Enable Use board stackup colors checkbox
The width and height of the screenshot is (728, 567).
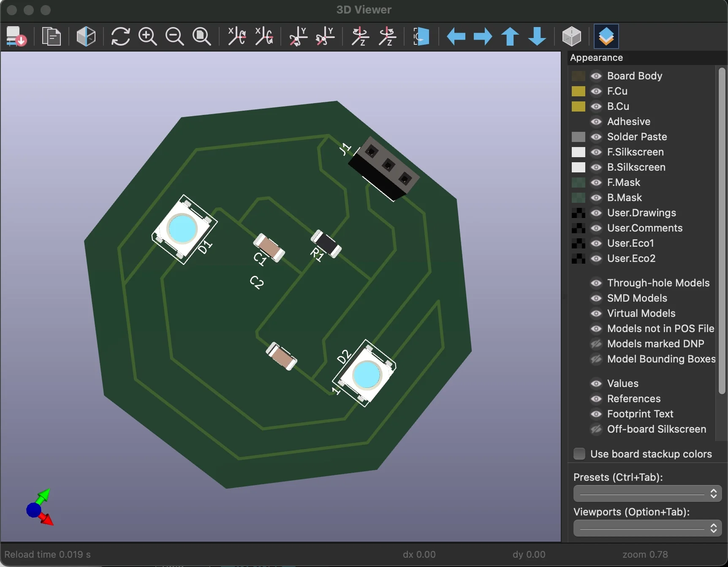(x=579, y=454)
